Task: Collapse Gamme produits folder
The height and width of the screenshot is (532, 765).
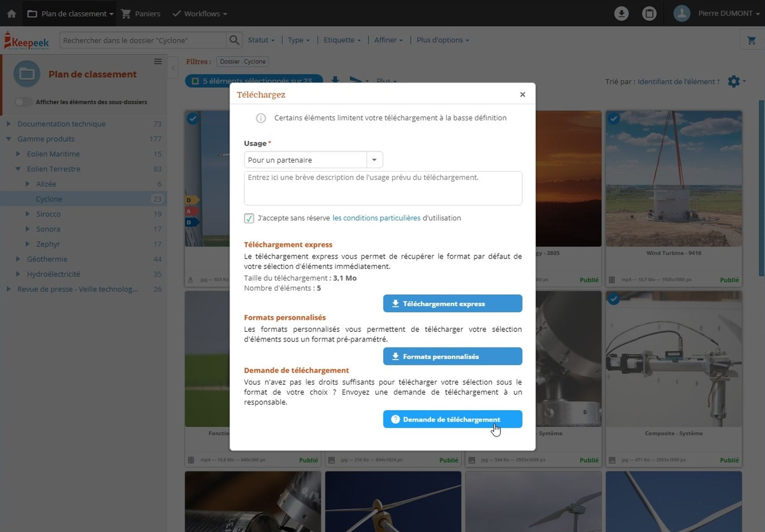Action: [x=8, y=139]
